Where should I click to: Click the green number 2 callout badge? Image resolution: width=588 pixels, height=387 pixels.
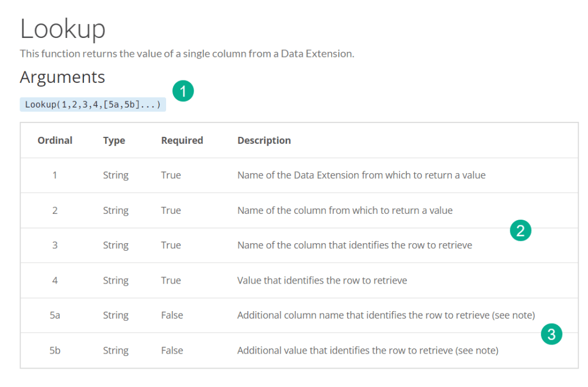[x=520, y=231]
